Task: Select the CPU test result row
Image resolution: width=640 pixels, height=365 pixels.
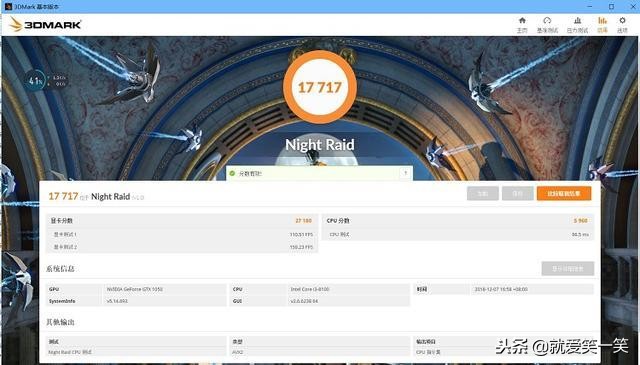Action: click(458, 234)
